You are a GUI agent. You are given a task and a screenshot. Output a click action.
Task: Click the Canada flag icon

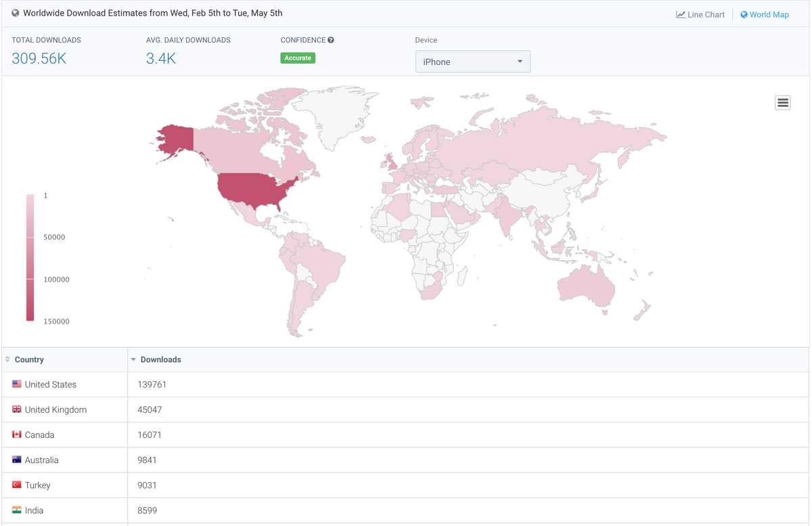tap(17, 434)
